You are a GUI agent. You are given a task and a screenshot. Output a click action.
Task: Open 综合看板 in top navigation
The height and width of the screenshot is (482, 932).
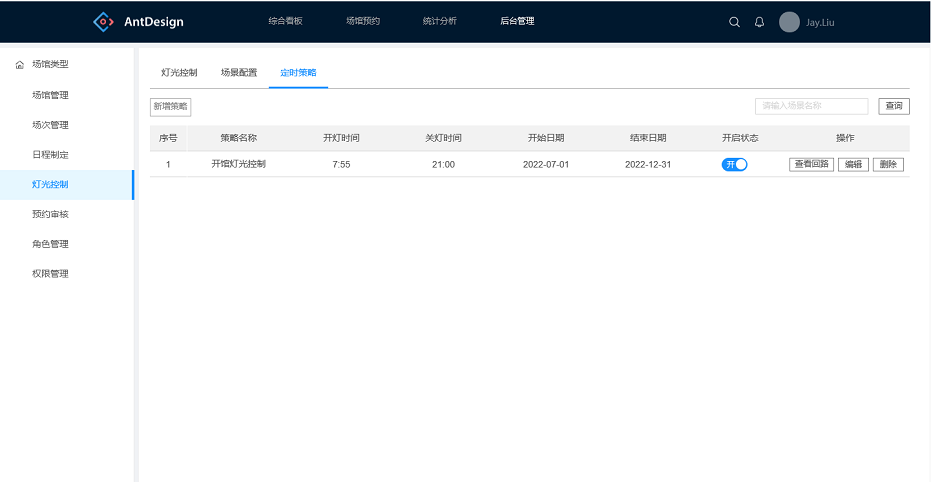click(x=285, y=21)
